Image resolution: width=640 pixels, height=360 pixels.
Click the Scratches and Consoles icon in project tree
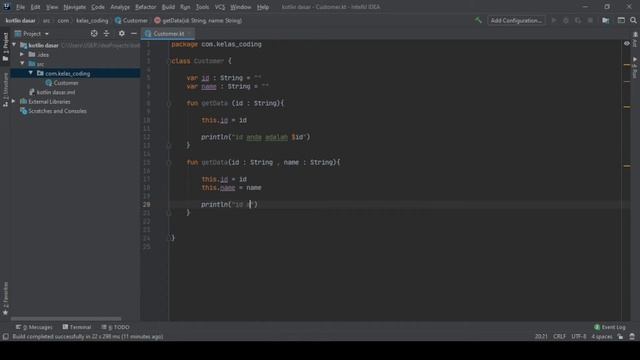24,111
